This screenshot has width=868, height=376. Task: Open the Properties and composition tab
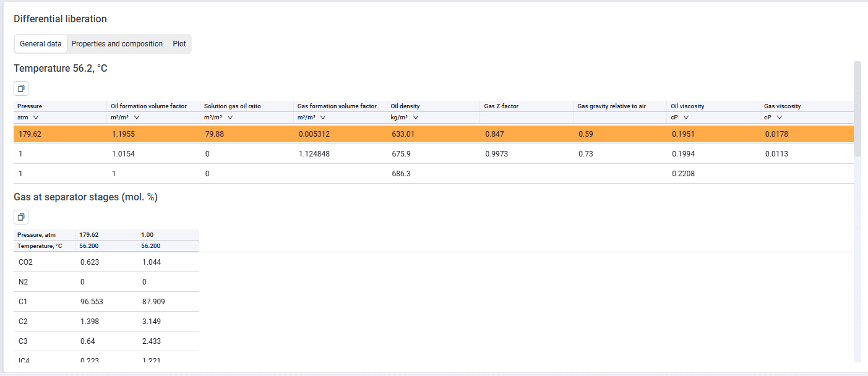click(x=117, y=44)
